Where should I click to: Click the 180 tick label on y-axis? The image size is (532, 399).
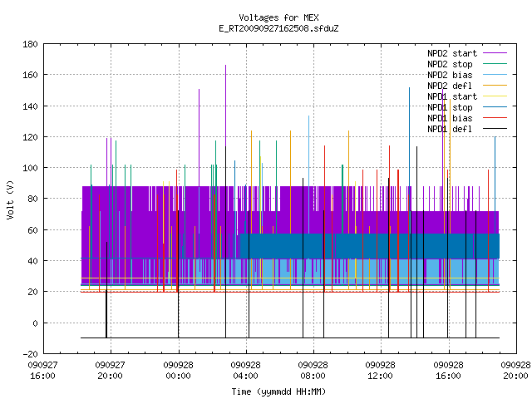click(x=30, y=44)
